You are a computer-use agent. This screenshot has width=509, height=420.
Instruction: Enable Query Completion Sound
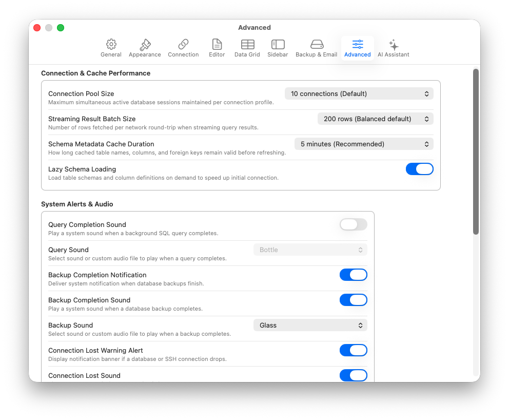pos(354,224)
